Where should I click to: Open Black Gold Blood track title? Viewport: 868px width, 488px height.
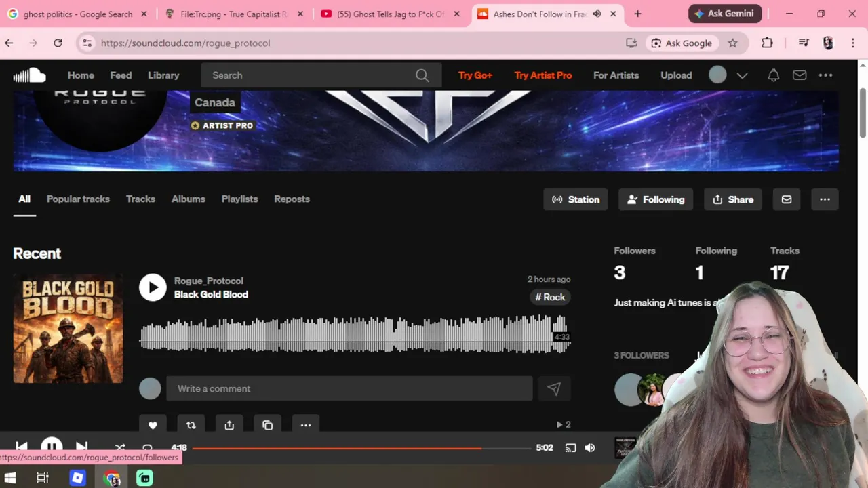point(211,294)
